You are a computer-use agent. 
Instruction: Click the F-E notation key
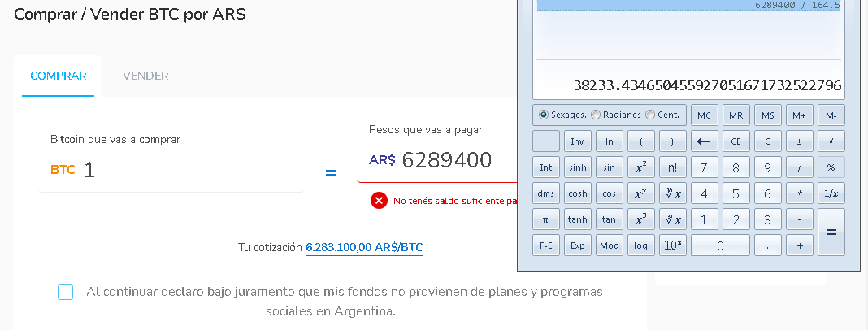[546, 245]
